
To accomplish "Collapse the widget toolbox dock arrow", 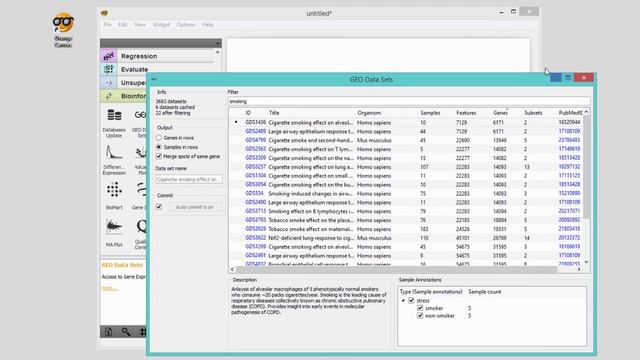I will point(218,43).
